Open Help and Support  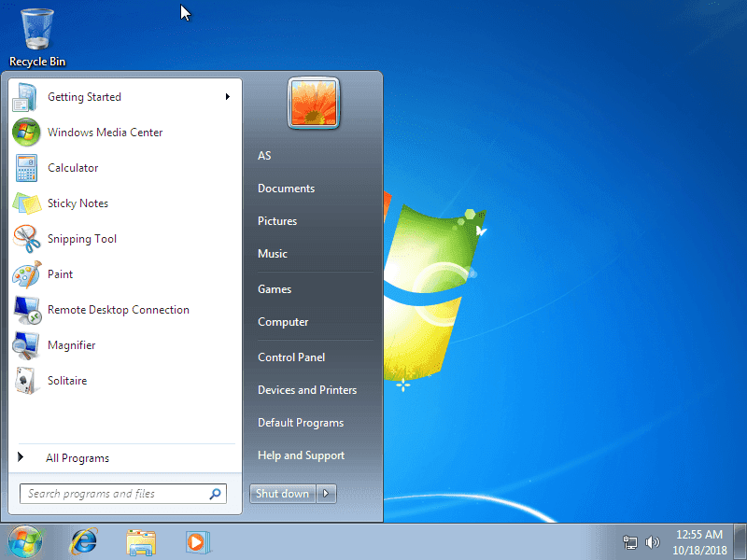pyautogui.click(x=299, y=455)
